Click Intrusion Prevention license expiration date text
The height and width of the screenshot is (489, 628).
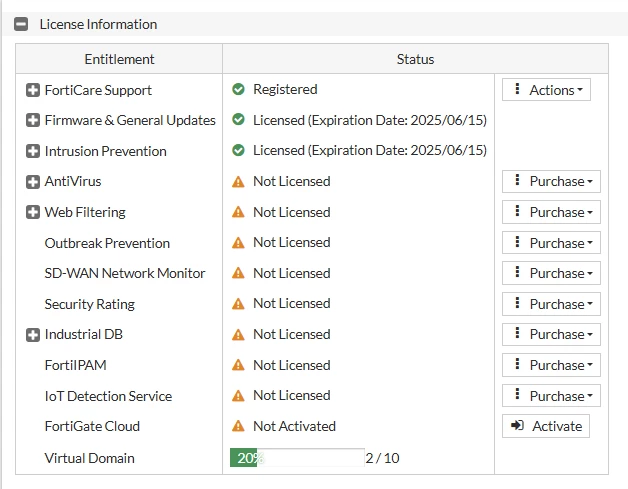pos(370,151)
